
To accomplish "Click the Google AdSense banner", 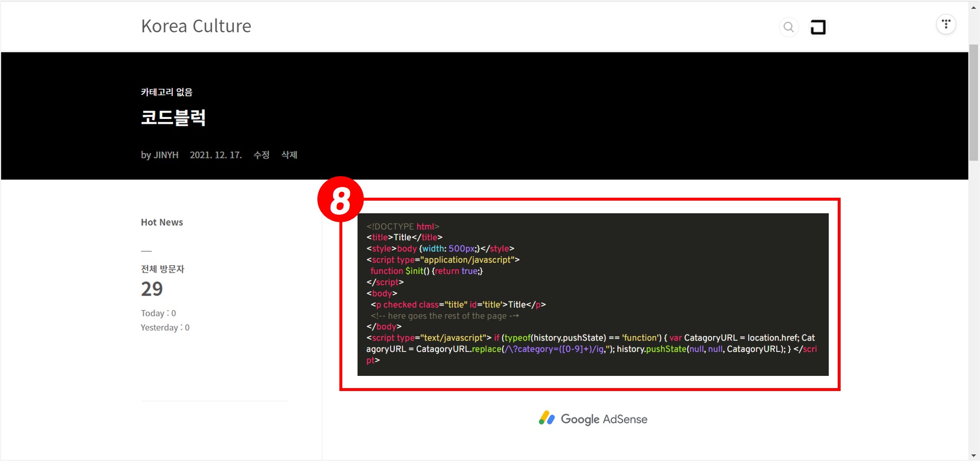I will (x=593, y=419).
